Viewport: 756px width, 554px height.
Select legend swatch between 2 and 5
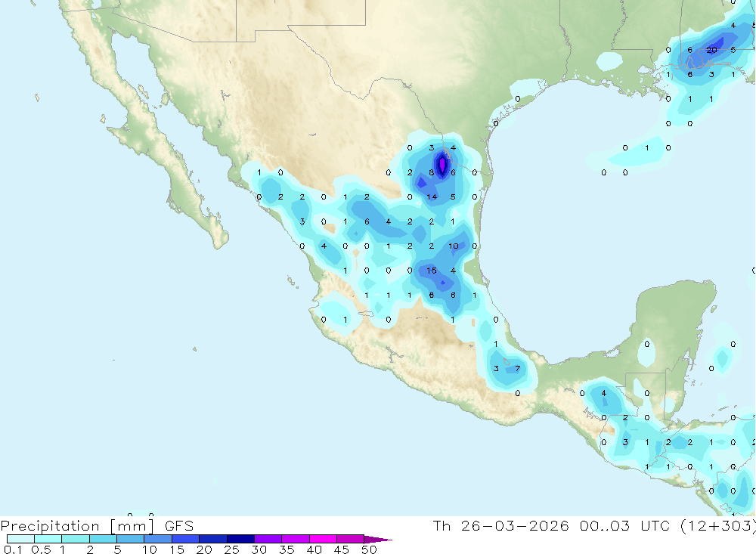(103, 539)
